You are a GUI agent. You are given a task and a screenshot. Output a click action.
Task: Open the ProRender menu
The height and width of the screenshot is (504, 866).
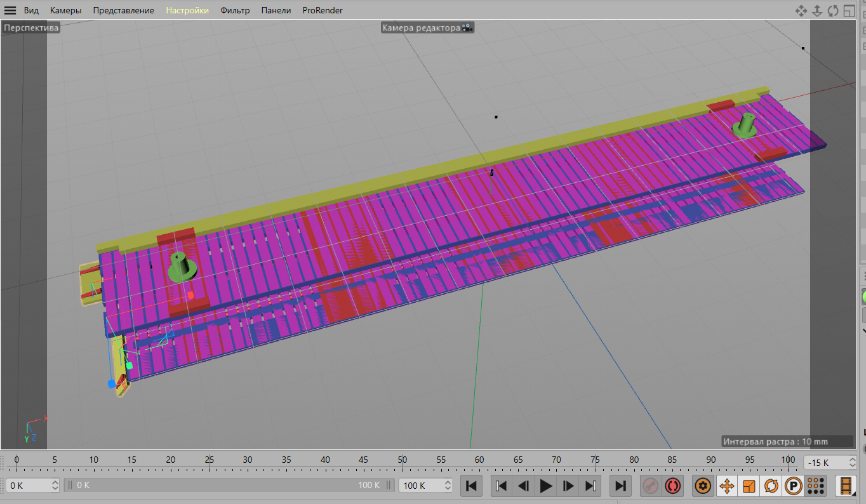(x=322, y=11)
